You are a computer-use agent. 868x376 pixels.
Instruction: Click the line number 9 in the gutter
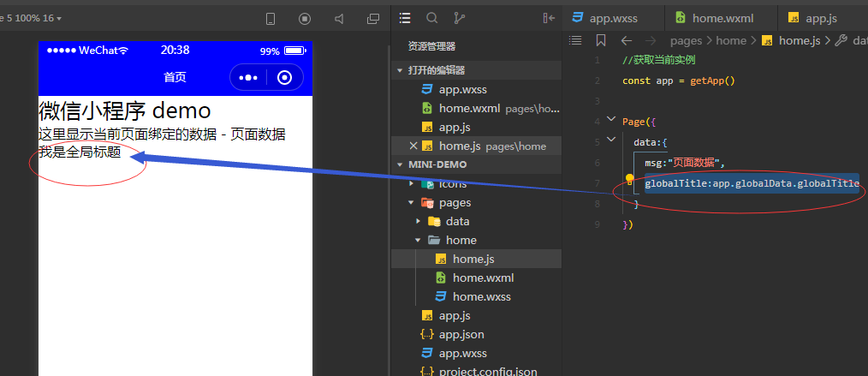point(596,224)
